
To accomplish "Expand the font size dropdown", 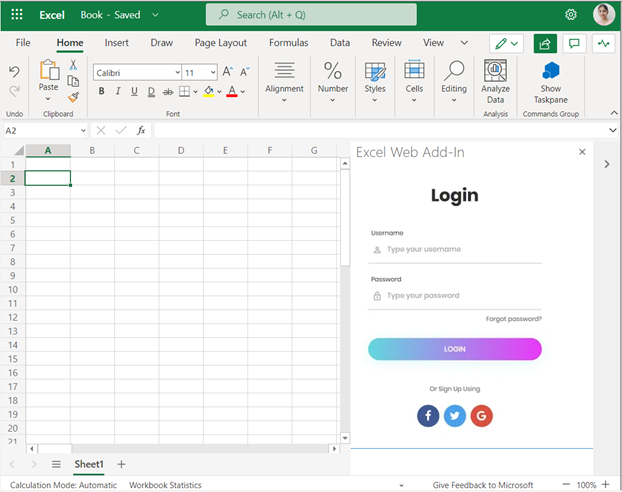I will click(213, 73).
